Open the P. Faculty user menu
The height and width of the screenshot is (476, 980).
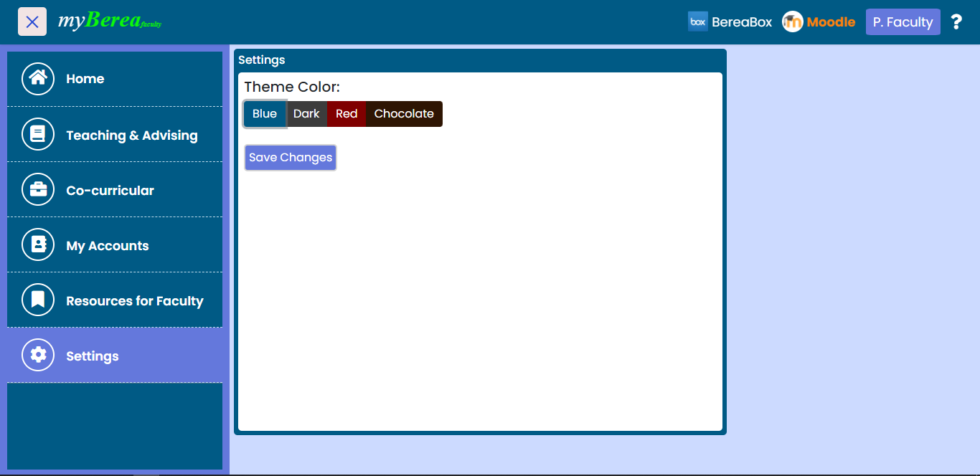[903, 22]
